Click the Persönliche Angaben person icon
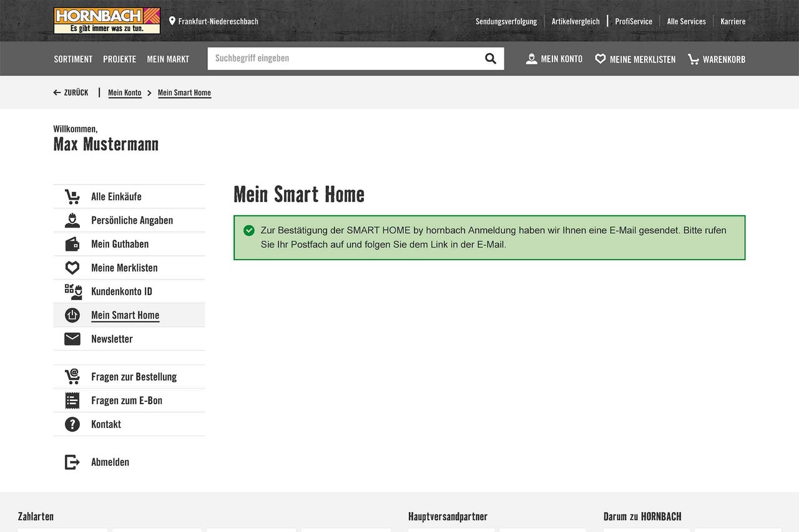Screen dimensions: 799x532 (72, 221)
